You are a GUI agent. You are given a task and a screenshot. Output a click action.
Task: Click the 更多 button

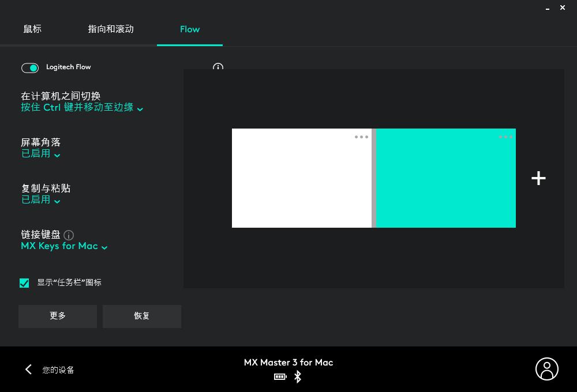(58, 316)
